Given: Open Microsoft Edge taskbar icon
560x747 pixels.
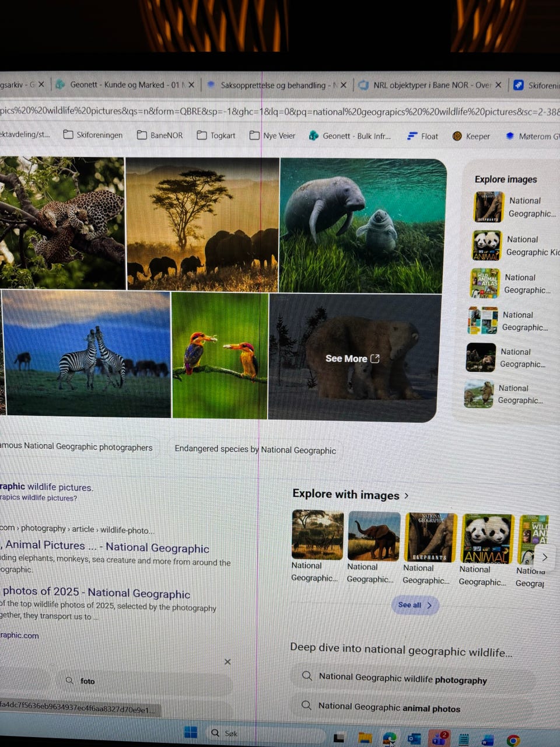Looking at the screenshot, I should (389, 739).
